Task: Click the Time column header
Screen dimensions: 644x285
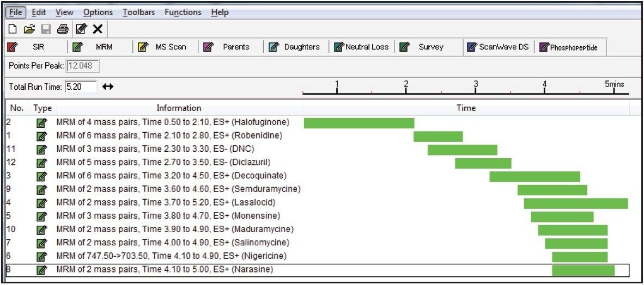Action: pyautogui.click(x=466, y=108)
